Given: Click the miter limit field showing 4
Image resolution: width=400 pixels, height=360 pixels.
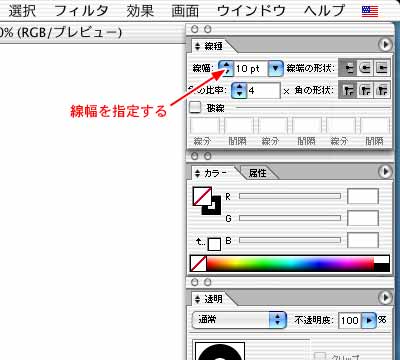Looking at the screenshot, I should (263, 90).
